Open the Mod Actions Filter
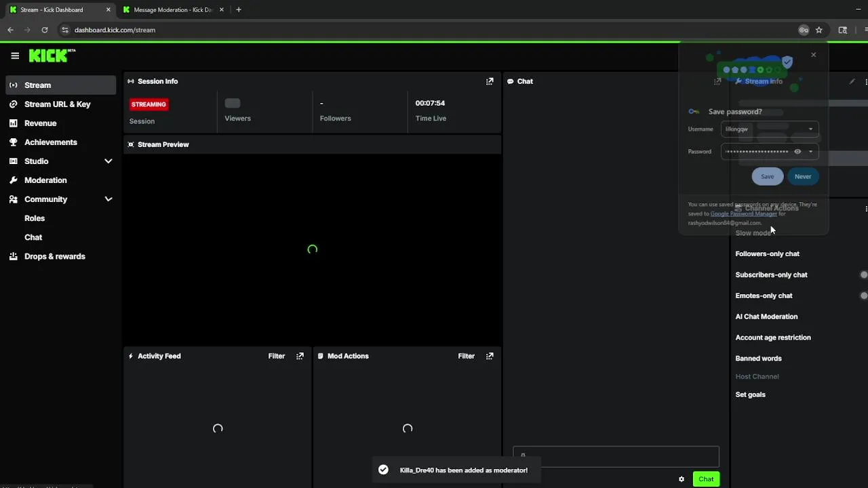This screenshot has height=488, width=868. click(x=467, y=356)
